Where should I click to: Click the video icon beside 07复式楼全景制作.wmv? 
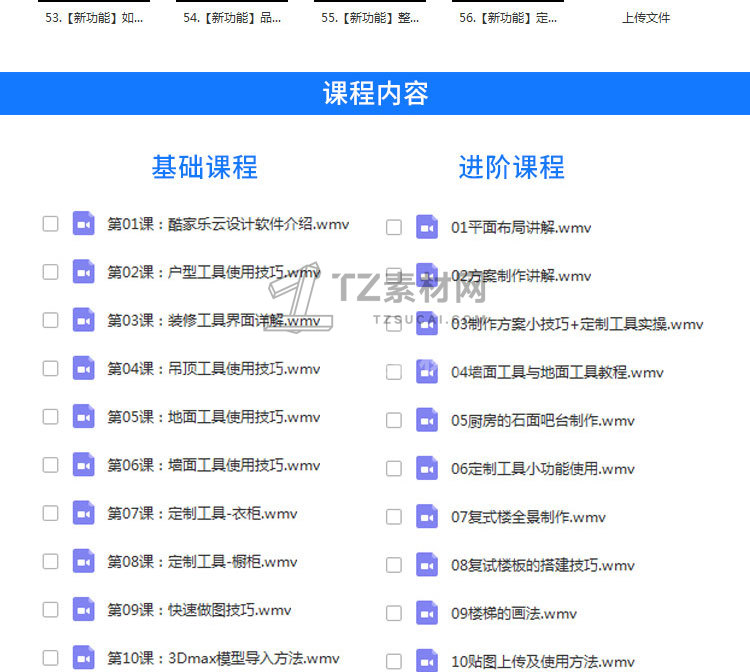(427, 517)
